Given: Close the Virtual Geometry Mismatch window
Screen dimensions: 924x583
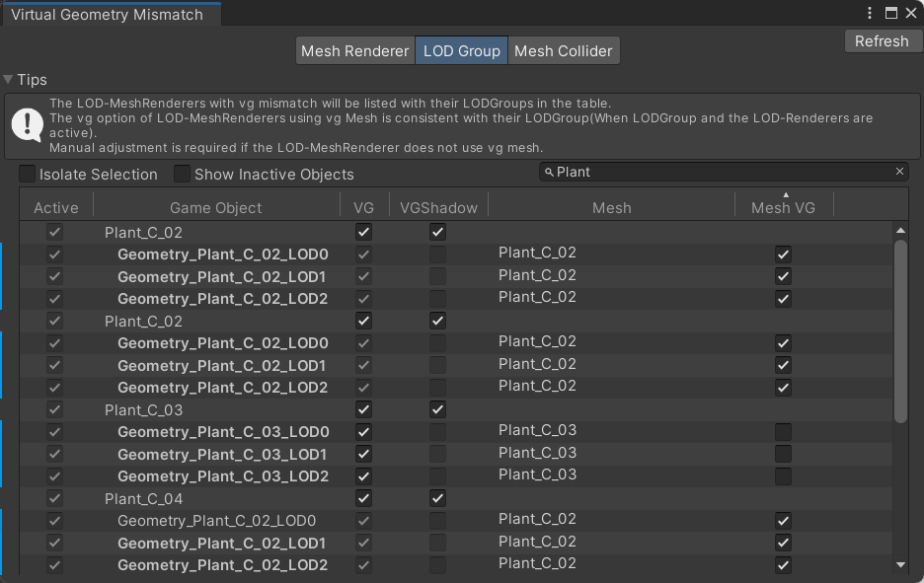Looking at the screenshot, I should tap(911, 14).
